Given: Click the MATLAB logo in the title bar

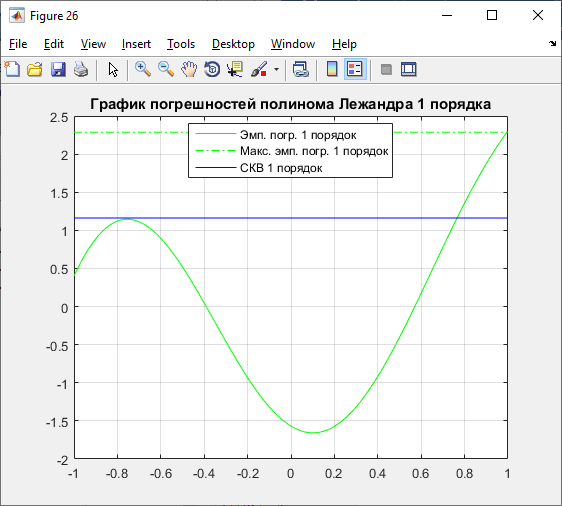Looking at the screenshot, I should click(x=17, y=16).
